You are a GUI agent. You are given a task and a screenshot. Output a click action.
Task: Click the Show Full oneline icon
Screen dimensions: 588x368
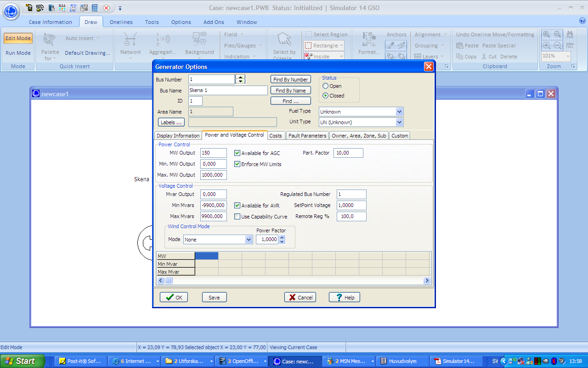tap(570, 46)
